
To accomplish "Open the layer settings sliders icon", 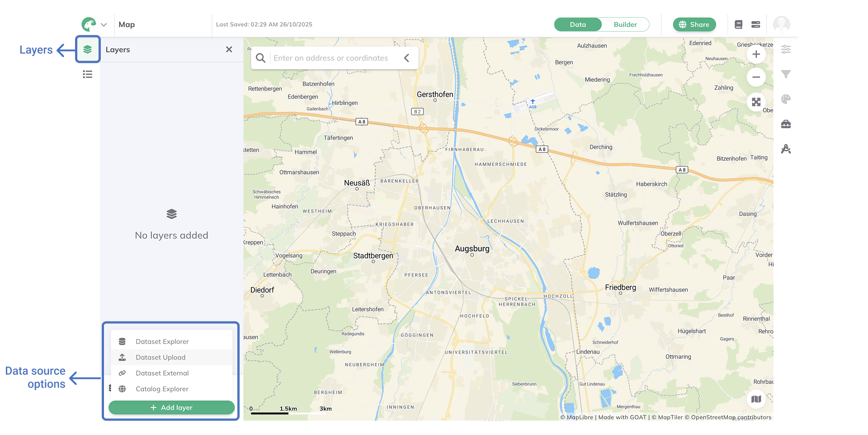I will click(786, 49).
